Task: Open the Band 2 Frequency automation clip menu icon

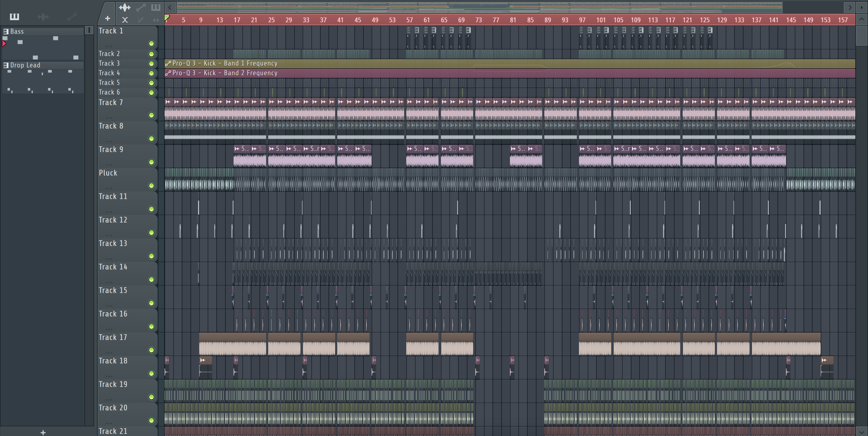Action: click(168, 73)
